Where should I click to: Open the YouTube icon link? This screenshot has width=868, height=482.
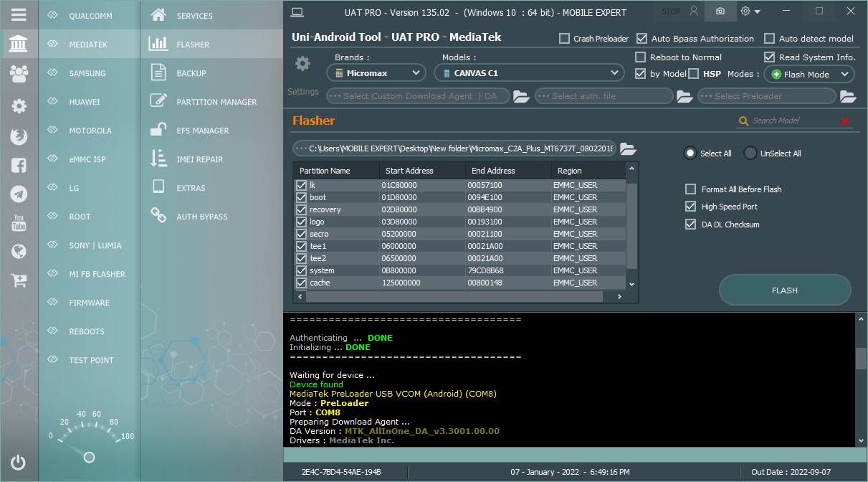click(x=19, y=222)
